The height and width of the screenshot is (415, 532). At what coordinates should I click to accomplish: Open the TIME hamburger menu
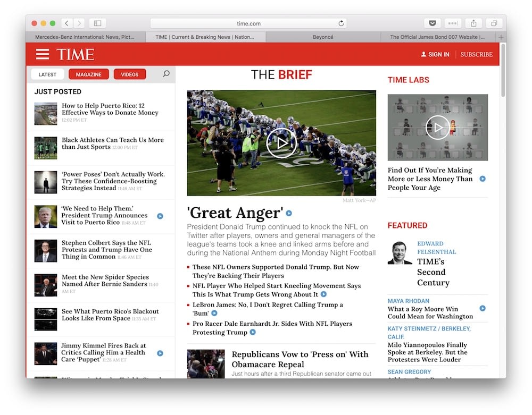(x=43, y=54)
